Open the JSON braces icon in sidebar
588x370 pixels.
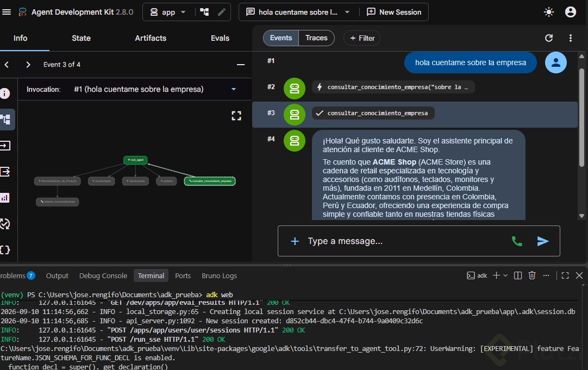5,250
